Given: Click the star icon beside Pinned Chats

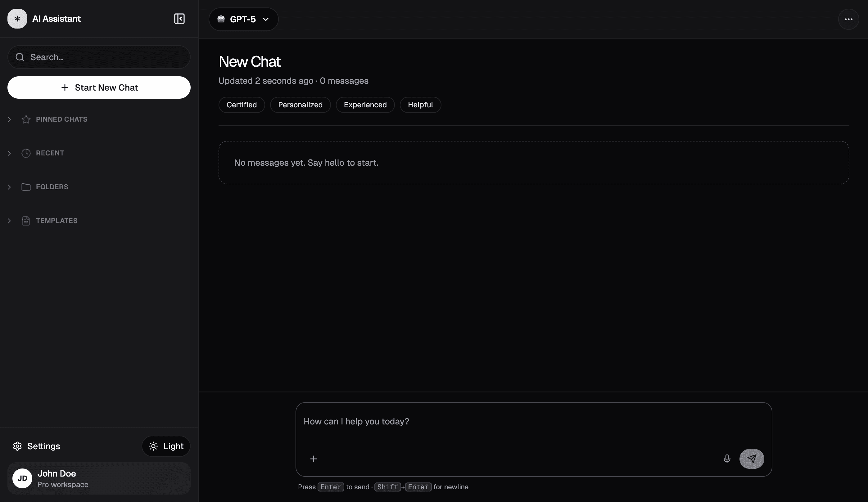Looking at the screenshot, I should [26, 119].
